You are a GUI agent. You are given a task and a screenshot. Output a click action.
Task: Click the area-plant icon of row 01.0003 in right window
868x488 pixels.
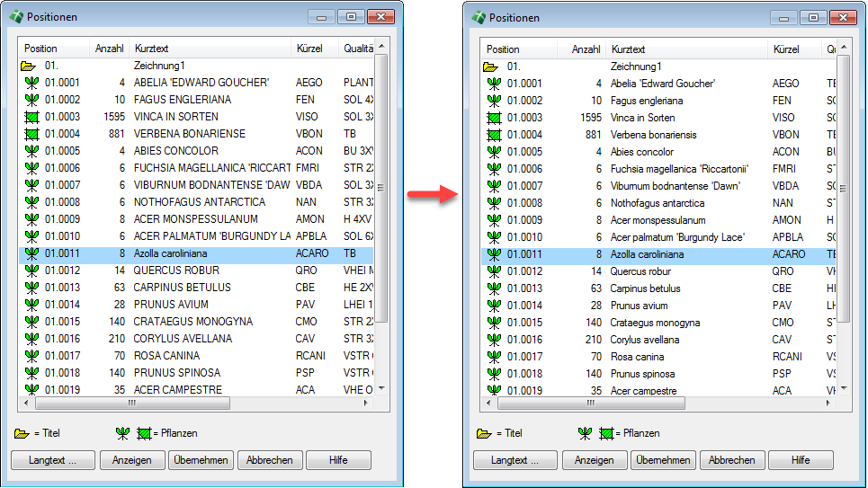tap(493, 118)
